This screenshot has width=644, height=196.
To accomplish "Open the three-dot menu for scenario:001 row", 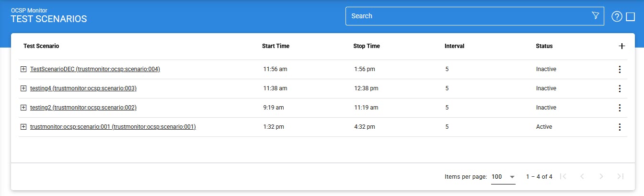I will 620,127.
